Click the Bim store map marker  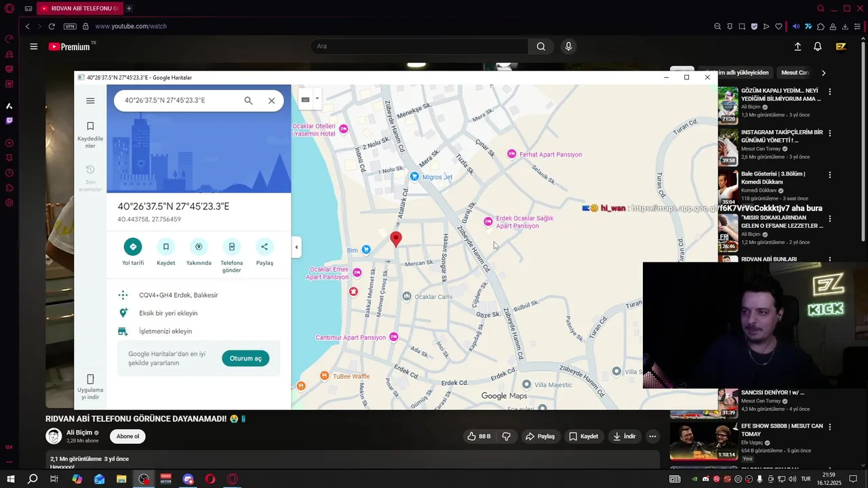[x=366, y=250]
